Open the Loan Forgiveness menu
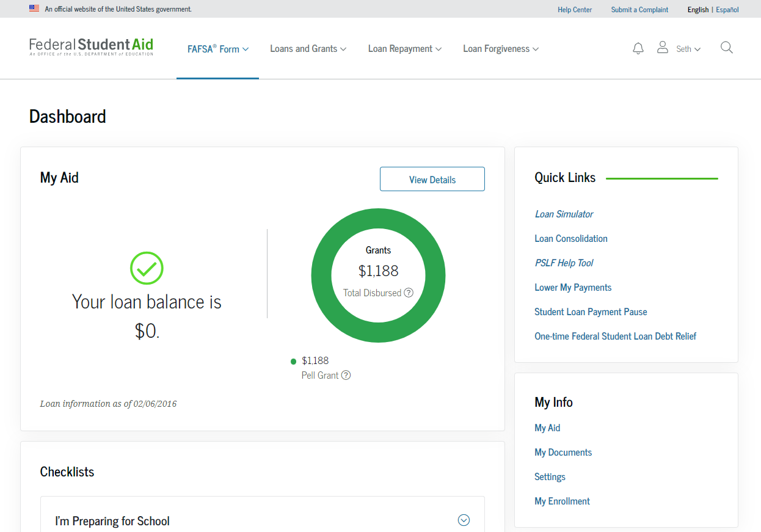Viewport: 761px width, 532px height. [x=501, y=49]
